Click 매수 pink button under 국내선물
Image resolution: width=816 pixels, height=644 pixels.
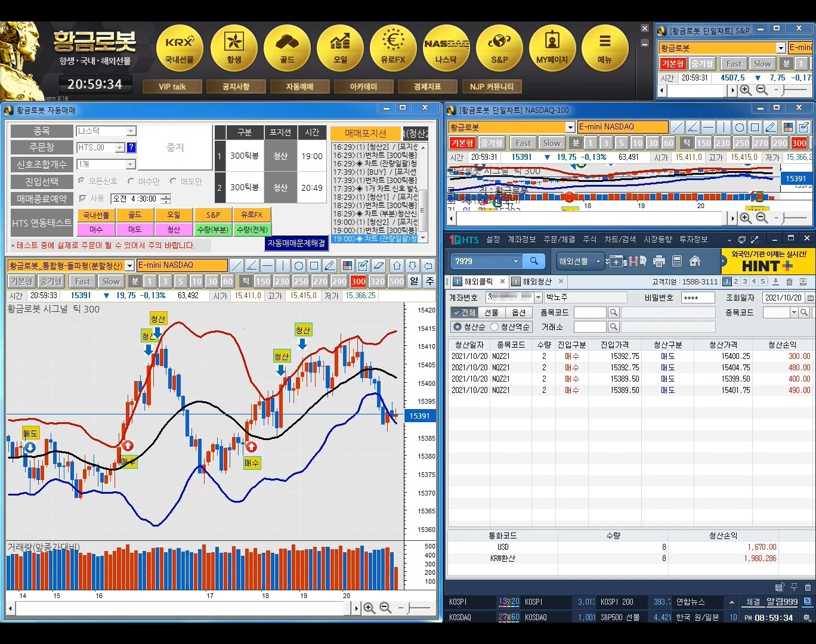(x=96, y=229)
